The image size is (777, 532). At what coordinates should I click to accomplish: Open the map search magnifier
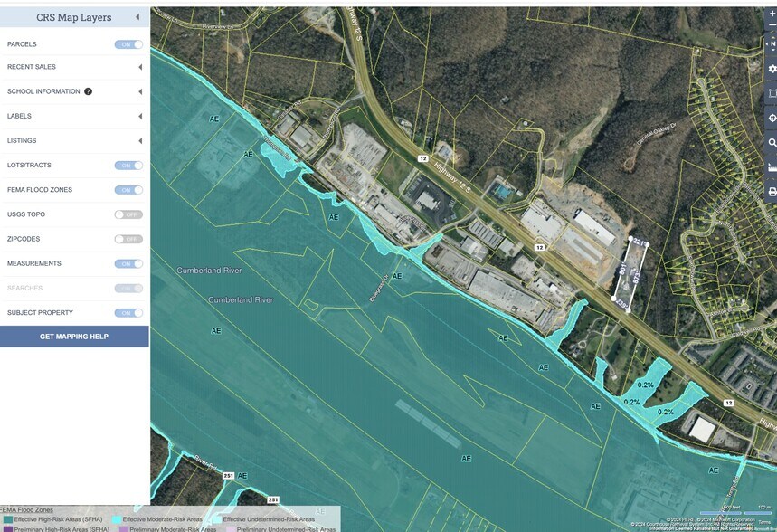click(772, 143)
